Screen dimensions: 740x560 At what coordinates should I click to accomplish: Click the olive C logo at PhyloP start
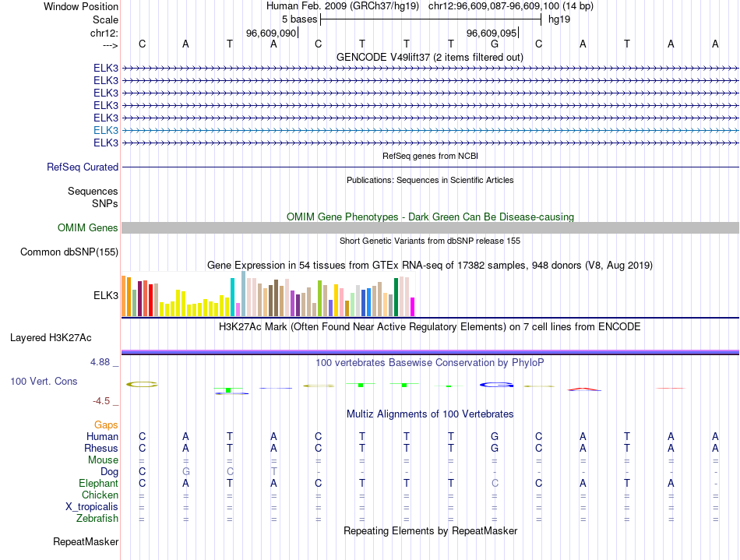pyautogui.click(x=142, y=385)
